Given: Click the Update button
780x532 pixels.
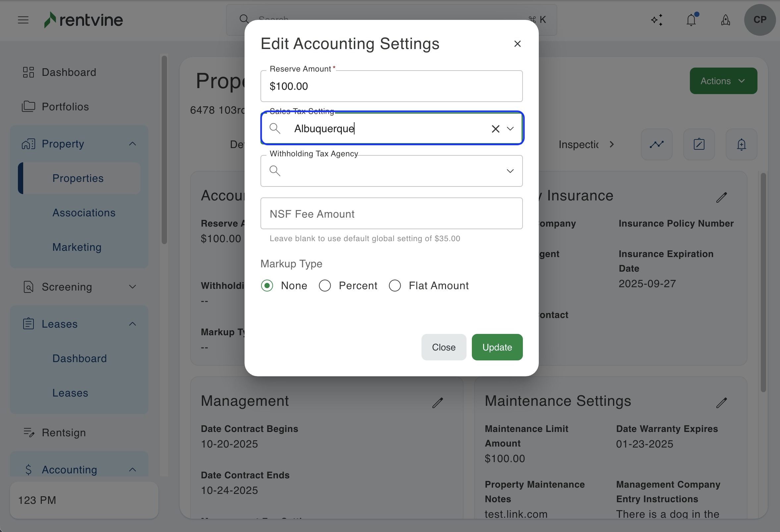Looking at the screenshot, I should coord(497,347).
